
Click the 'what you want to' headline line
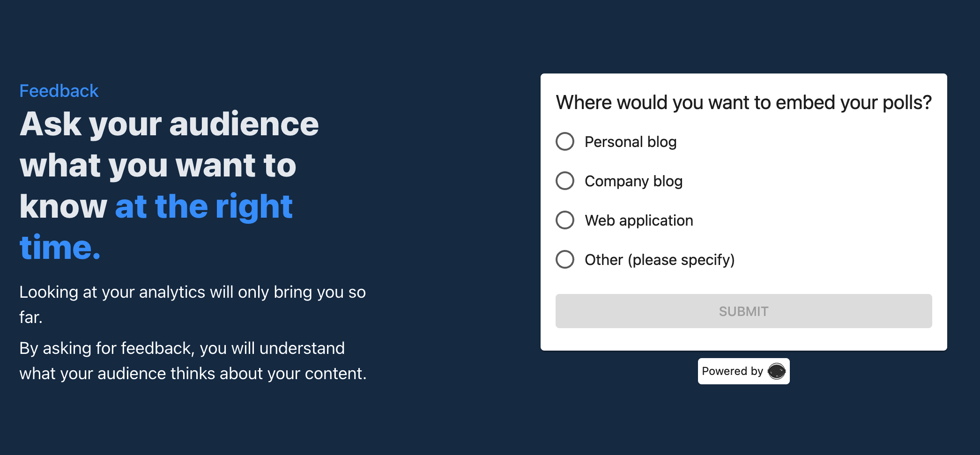click(x=158, y=165)
